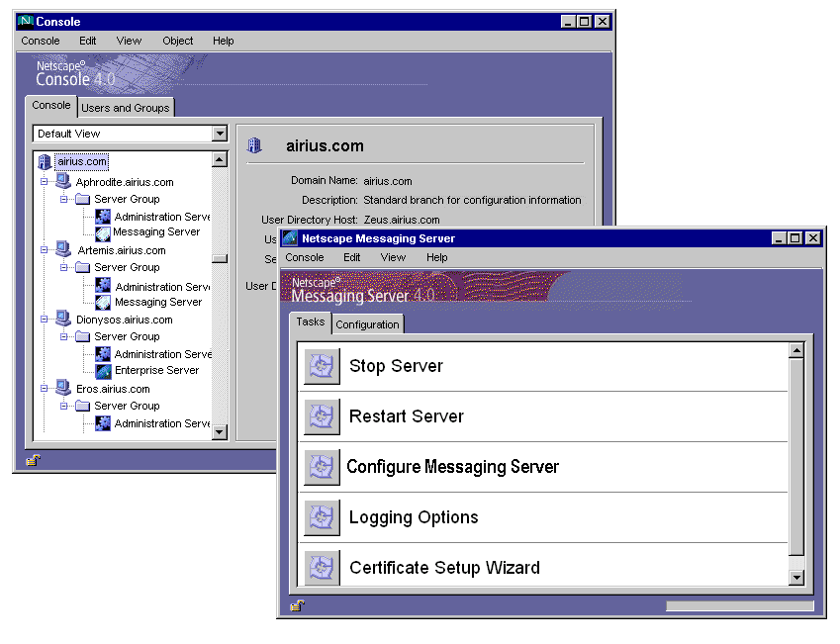Open the Object menu in Console window
840x644 pixels.
click(x=177, y=41)
